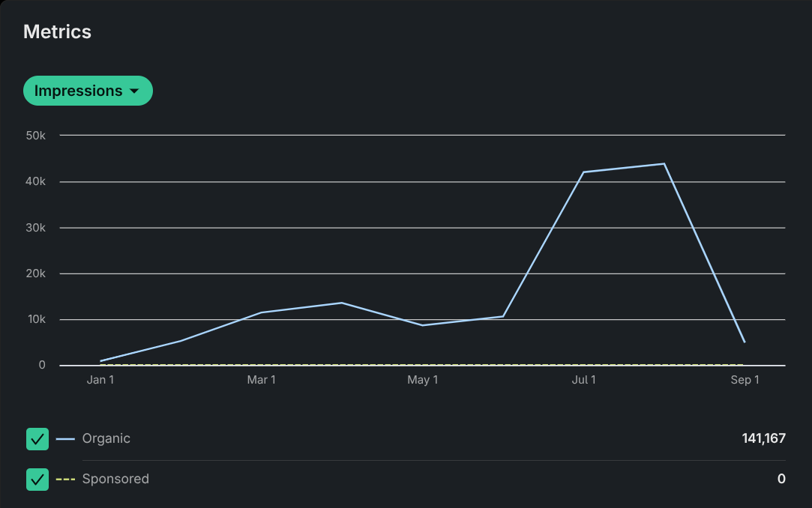
Task: Uncheck the Organic series checkbox
Action: pyautogui.click(x=37, y=439)
